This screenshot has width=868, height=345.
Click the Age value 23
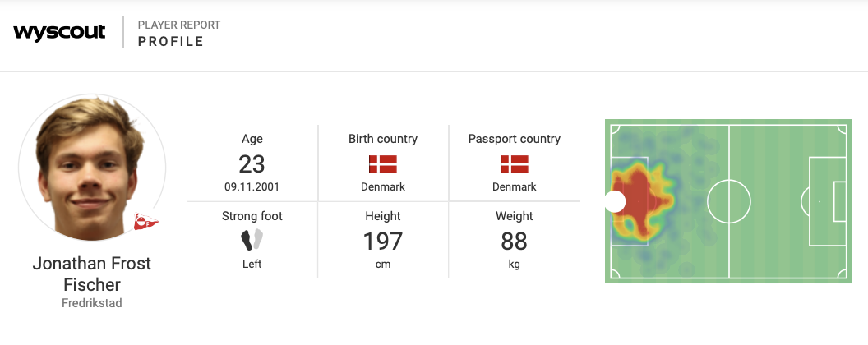point(252,163)
